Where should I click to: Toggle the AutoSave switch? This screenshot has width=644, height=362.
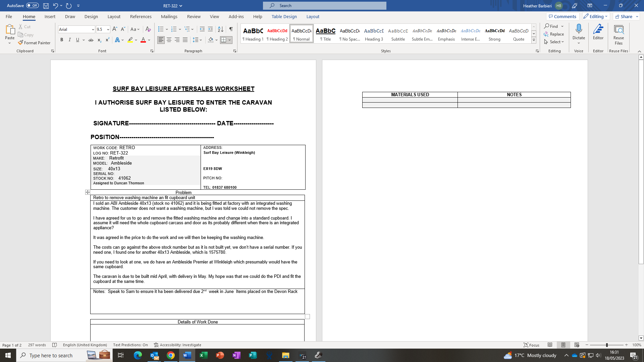[33, 6]
